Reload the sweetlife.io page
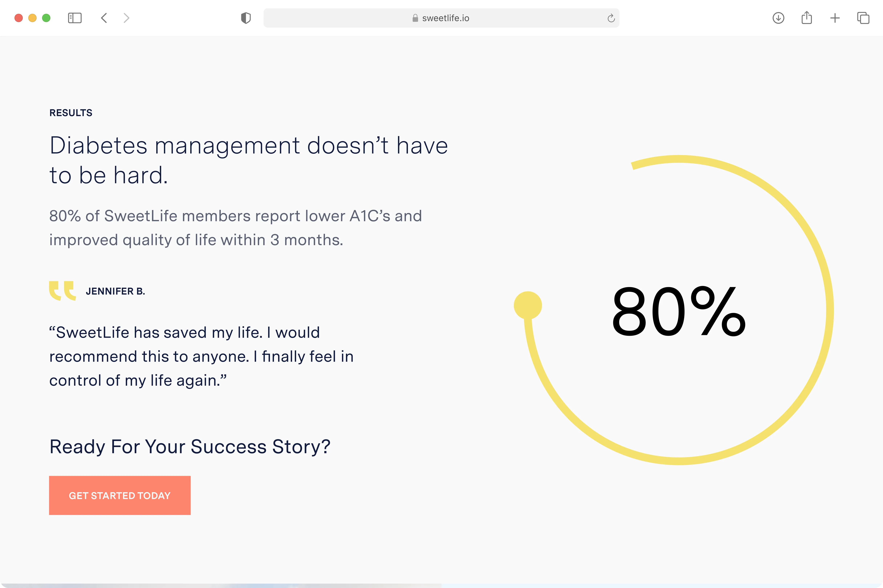 [611, 18]
